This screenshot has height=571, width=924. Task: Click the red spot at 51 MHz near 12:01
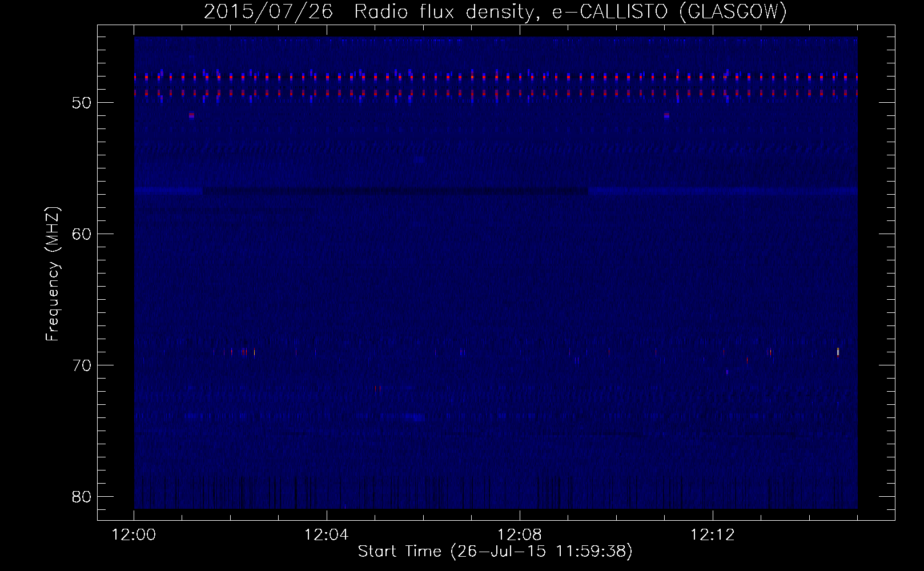click(x=191, y=115)
